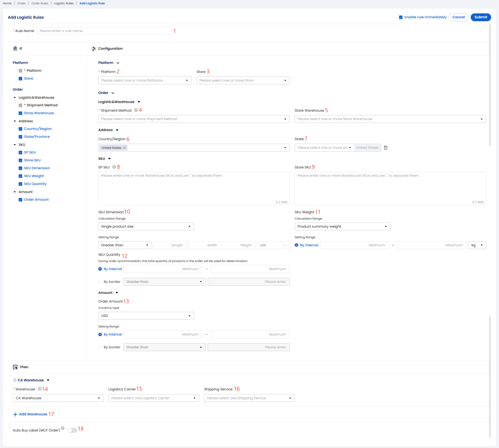Viewport: 499px width, 448px height.
Task: Go to Order breadcrumb
Action: click(21, 3)
